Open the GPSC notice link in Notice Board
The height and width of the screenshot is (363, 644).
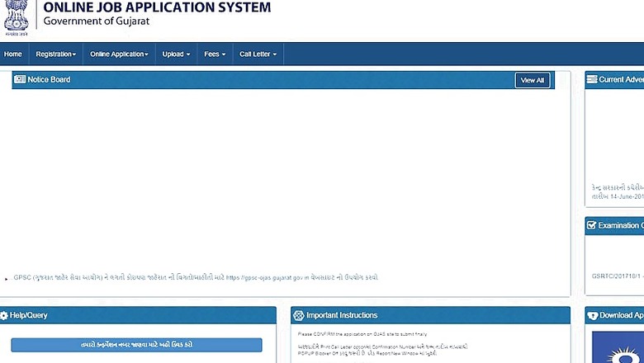click(196, 278)
